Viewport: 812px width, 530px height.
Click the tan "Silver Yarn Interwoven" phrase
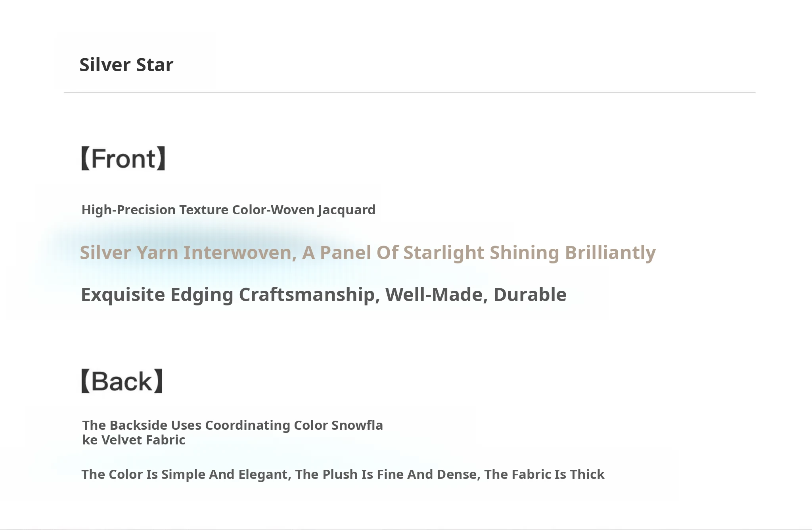pos(188,253)
